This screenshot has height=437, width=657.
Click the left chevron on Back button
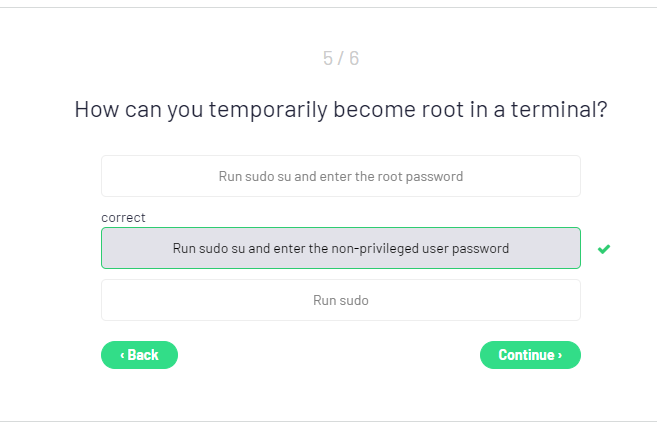[122, 355]
